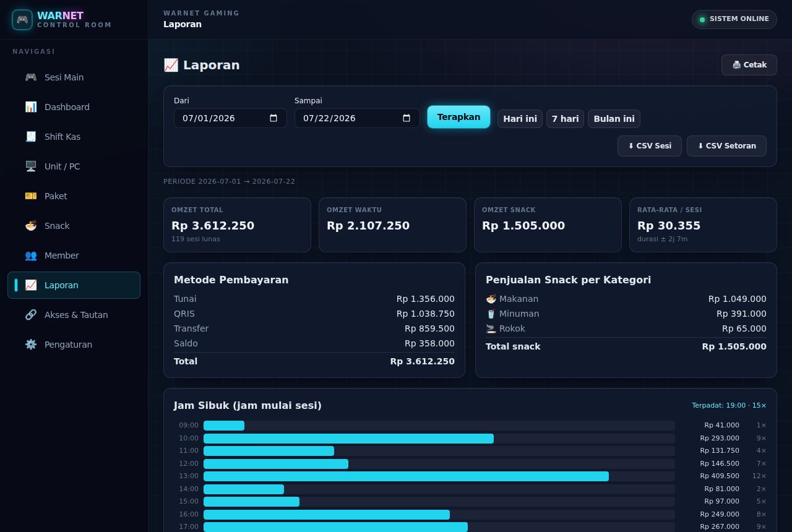The image size is (792, 532).
Task: Select Unit / PC menu item
Action: pyautogui.click(x=74, y=166)
